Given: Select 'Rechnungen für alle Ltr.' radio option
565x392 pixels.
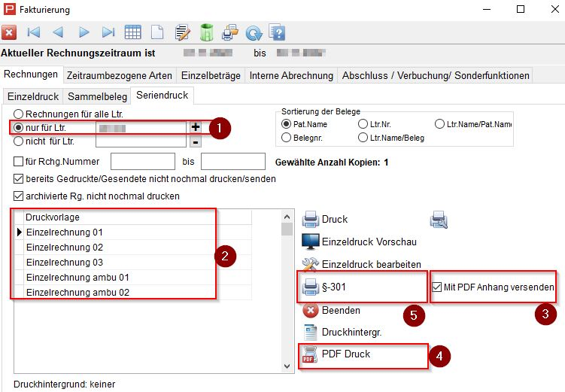Looking at the screenshot, I should pyautogui.click(x=19, y=114).
